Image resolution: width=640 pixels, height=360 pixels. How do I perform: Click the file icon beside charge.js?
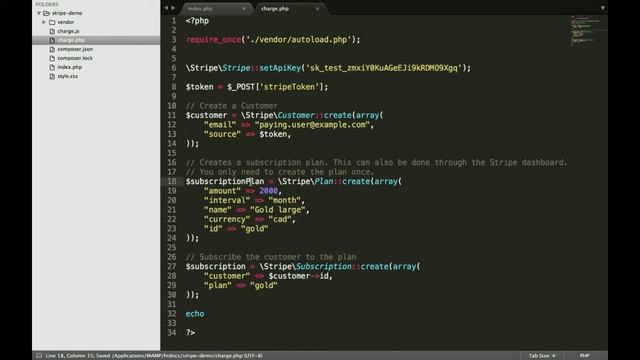coord(52,31)
